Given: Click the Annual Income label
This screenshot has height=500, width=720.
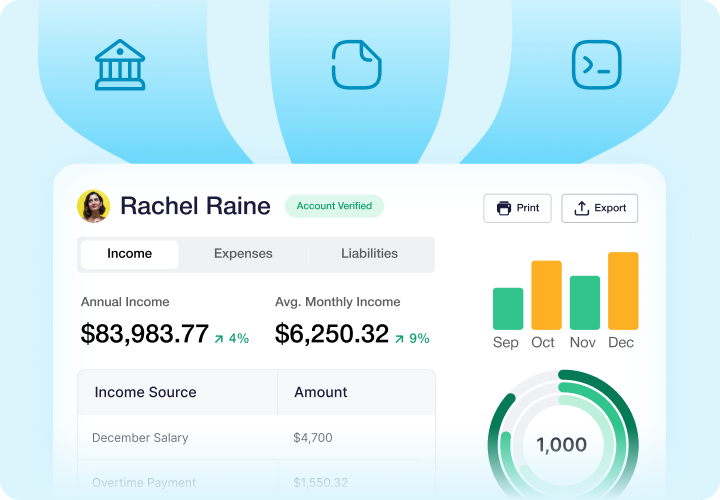Looking at the screenshot, I should pos(125,302).
